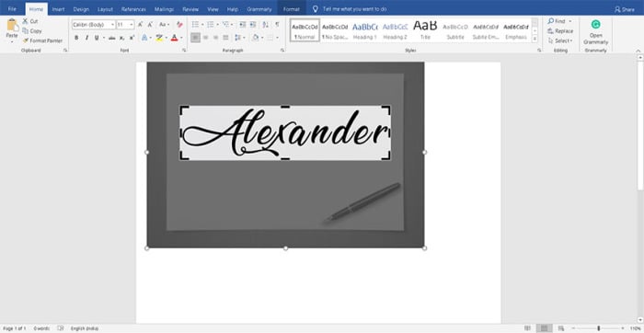644x333 pixels.
Task: Click the Paste clipboard icon
Action: pos(12,26)
